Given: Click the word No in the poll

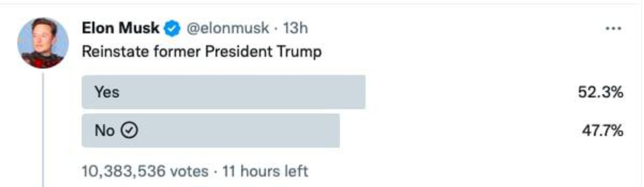Looking at the screenshot, I should pyautogui.click(x=104, y=131).
